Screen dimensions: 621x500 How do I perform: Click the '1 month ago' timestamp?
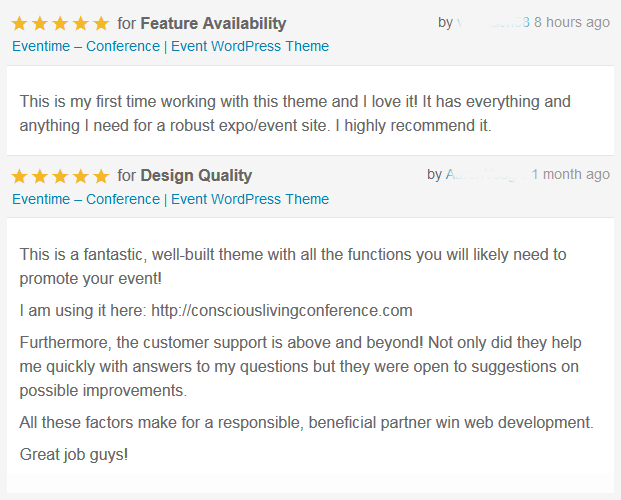pos(571,174)
